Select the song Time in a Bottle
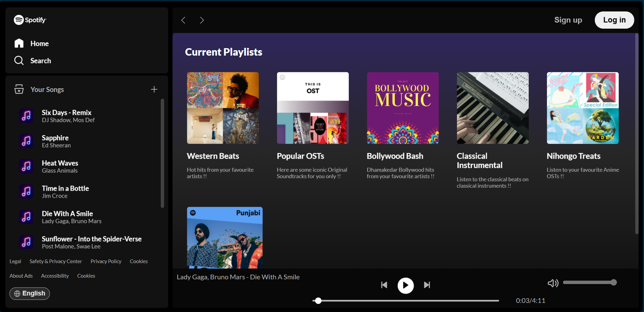Image resolution: width=644 pixels, height=312 pixels. (x=65, y=188)
